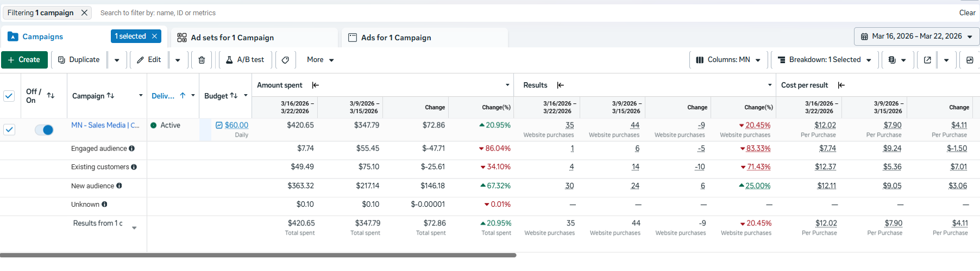Open the reports icon dropdown

click(897, 60)
